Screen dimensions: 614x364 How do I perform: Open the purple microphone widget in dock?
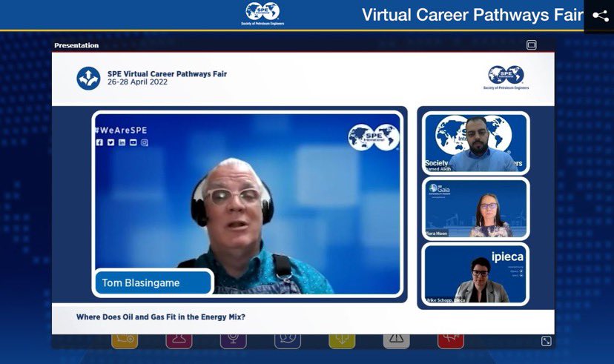point(233,340)
